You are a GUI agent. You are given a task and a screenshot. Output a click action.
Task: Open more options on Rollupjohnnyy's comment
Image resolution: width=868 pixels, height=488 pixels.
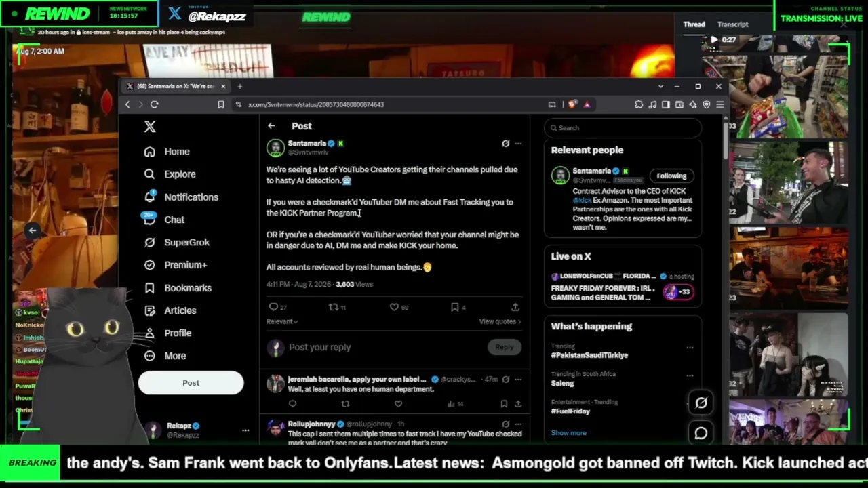(518, 424)
